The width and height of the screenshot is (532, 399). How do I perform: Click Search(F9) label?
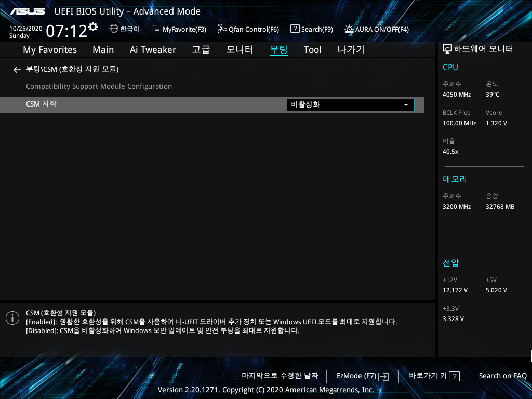317,30
